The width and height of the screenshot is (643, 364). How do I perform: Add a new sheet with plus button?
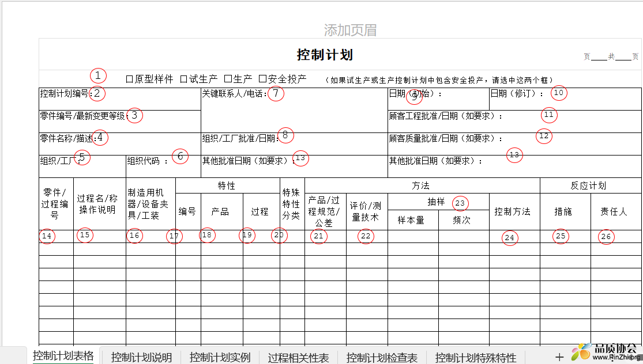559,358
